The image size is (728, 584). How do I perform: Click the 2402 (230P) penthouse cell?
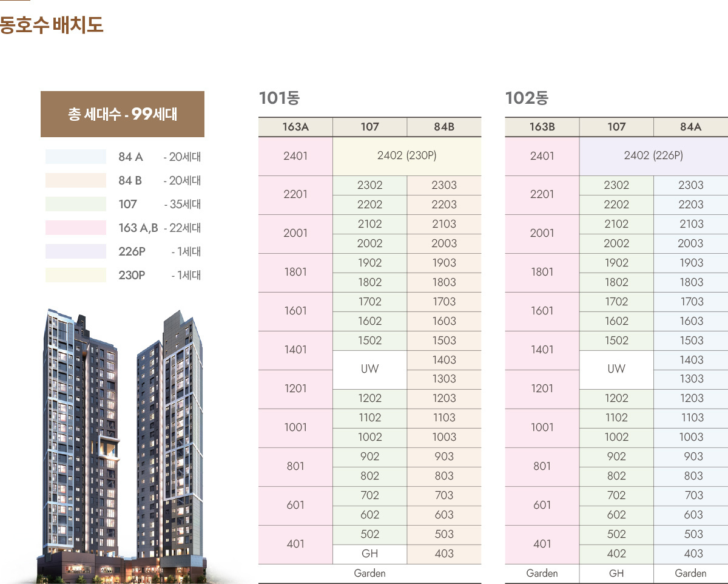pos(406,156)
